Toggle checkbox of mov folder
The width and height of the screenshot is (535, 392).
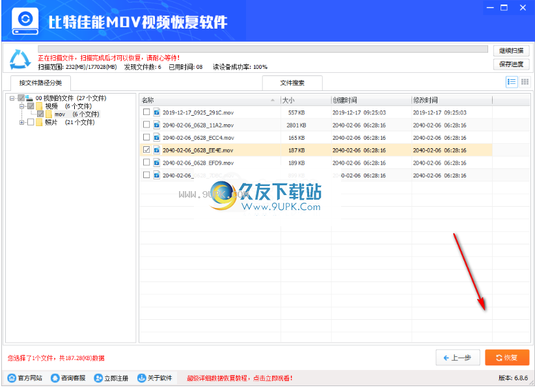point(40,114)
